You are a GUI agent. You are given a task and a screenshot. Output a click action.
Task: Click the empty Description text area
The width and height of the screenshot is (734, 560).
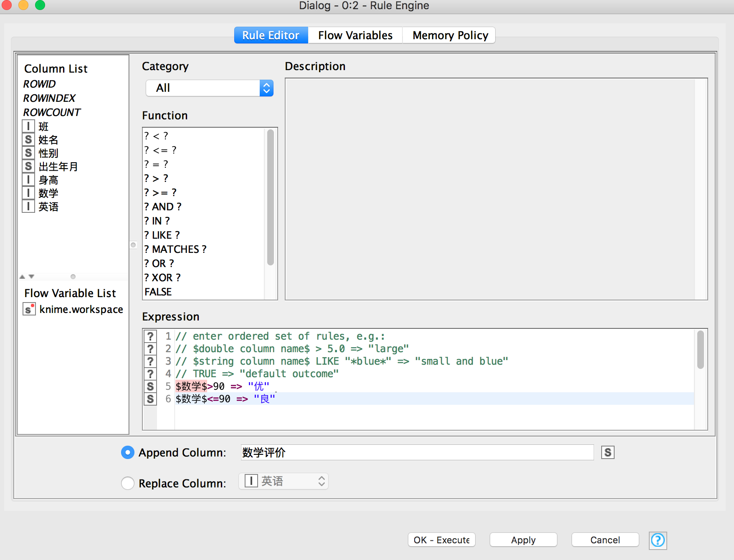coord(496,189)
